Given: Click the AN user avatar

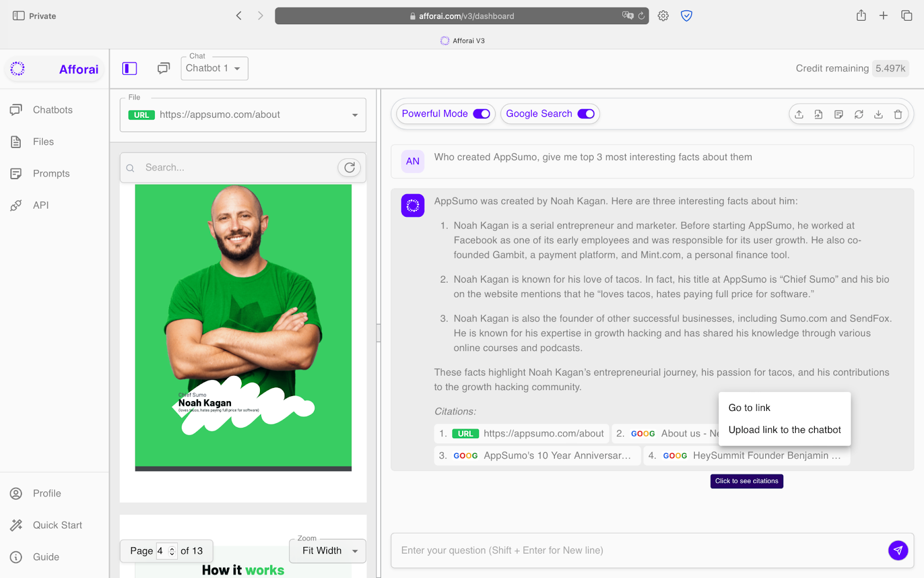Looking at the screenshot, I should tap(412, 161).
